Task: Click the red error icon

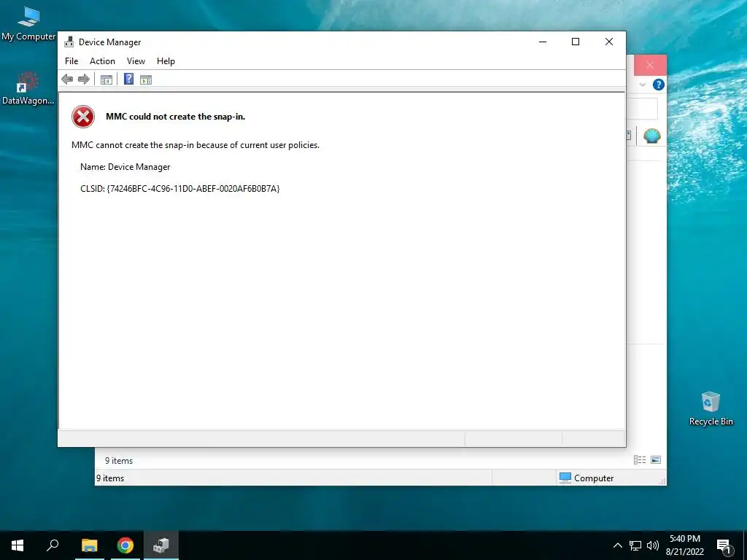Action: (83, 117)
